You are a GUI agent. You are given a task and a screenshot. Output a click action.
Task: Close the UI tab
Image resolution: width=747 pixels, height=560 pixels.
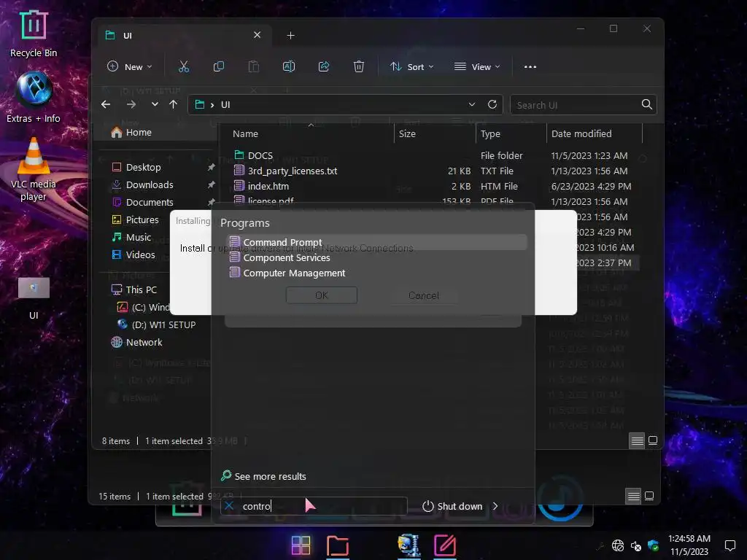(258, 35)
